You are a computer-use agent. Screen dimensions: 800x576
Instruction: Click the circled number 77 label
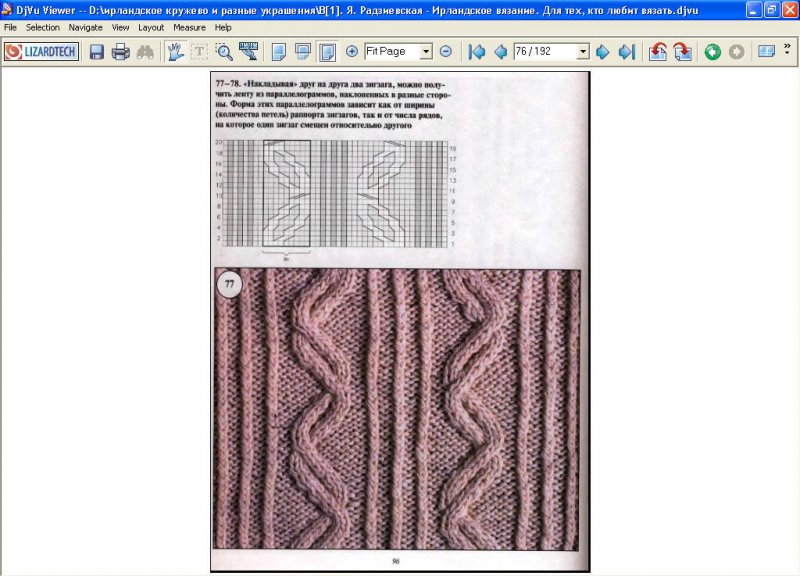pos(229,284)
